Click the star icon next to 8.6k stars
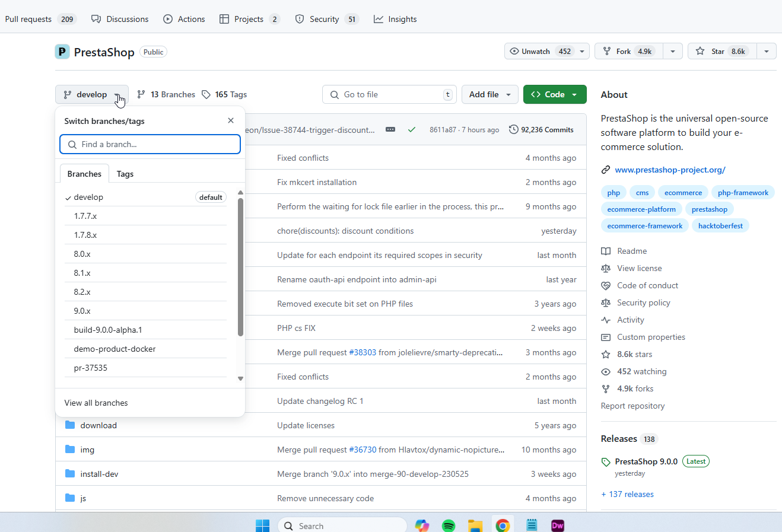The image size is (782, 532). (x=606, y=354)
